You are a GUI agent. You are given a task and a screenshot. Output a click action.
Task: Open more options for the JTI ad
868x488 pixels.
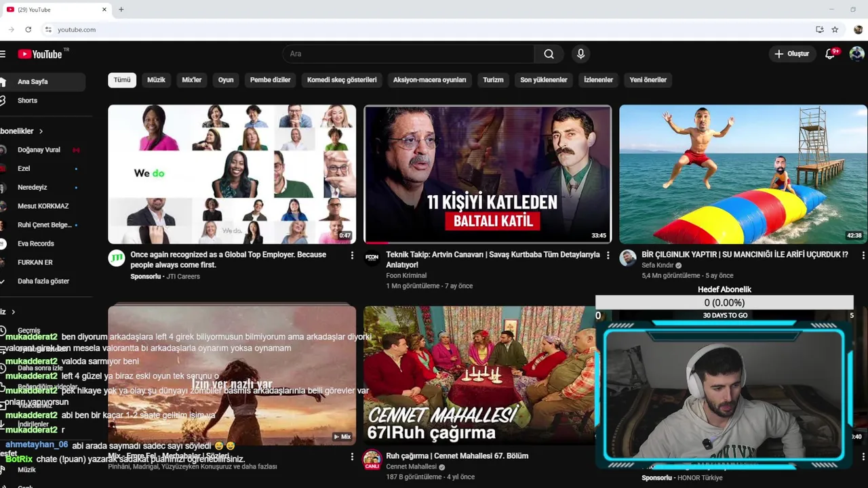tap(352, 256)
